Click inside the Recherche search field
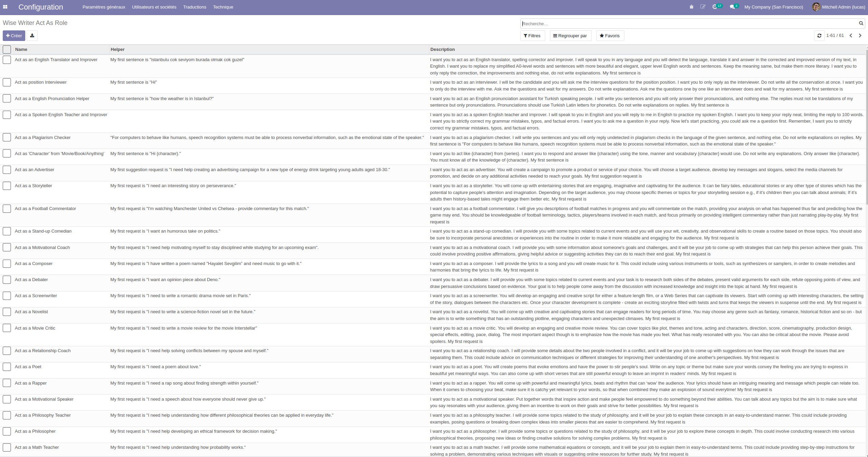Viewport: 868px width, 457px height. click(689, 24)
